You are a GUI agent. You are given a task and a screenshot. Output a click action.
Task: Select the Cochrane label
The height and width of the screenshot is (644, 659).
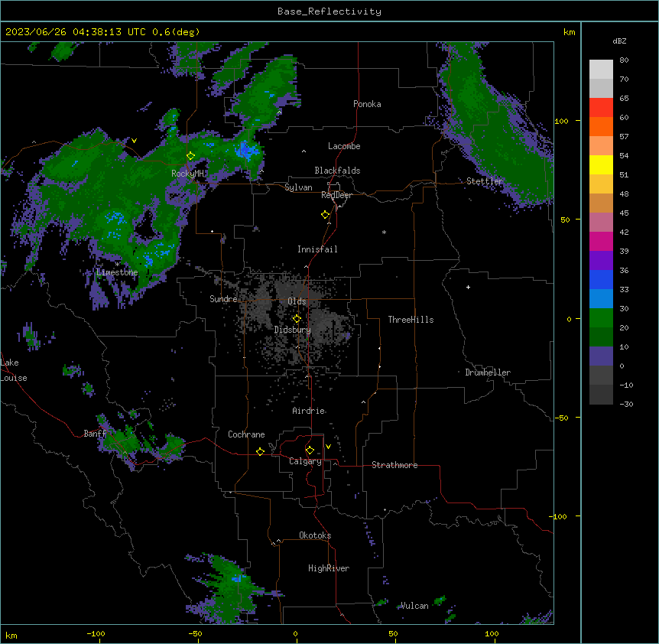(x=246, y=434)
